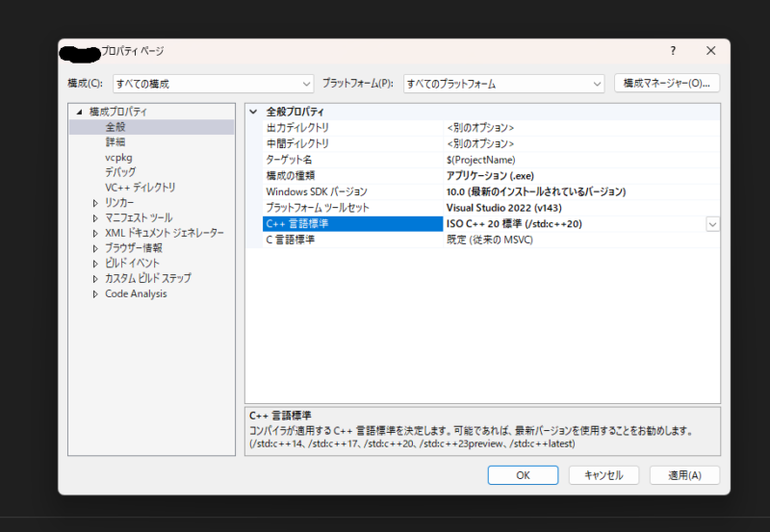The height and width of the screenshot is (532, 770).
Task: Select VC++ ディレクトリ in the tree
Action: 140,187
